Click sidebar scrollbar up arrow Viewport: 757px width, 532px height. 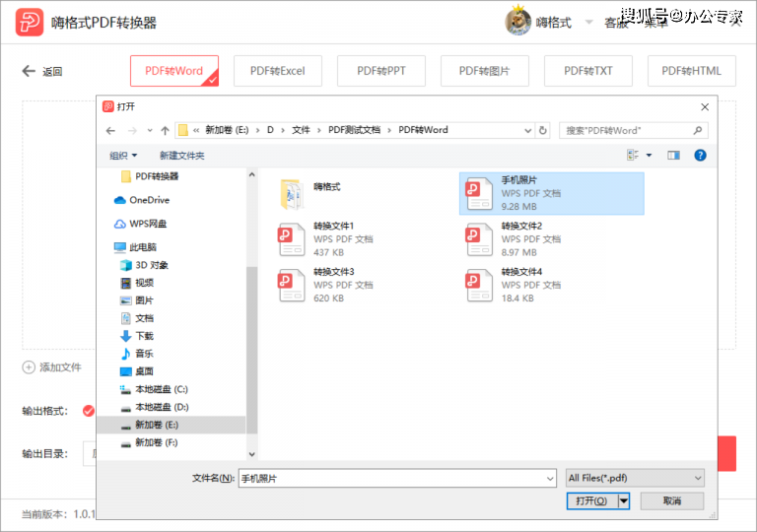(x=251, y=174)
